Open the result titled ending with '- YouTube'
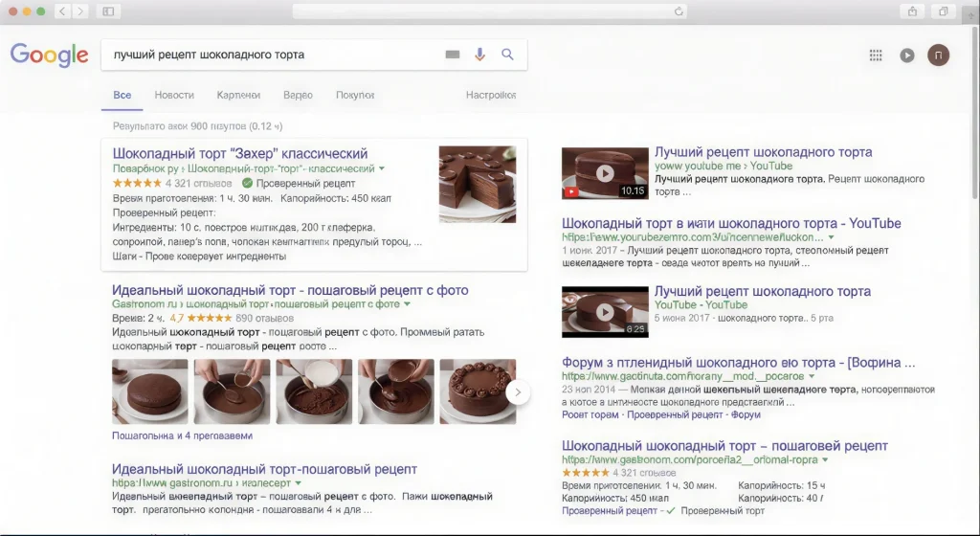980x536 pixels. [x=731, y=223]
